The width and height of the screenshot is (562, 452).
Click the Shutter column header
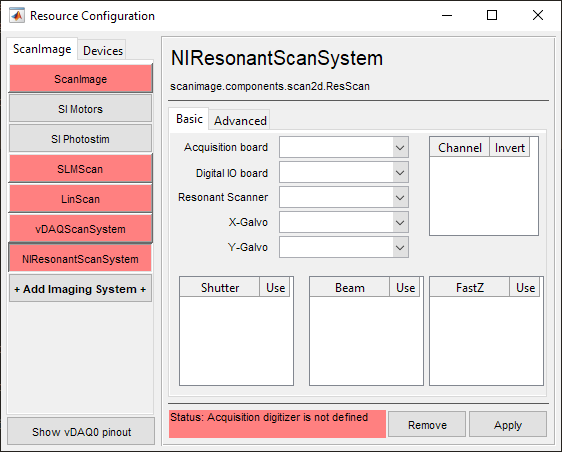coord(220,287)
